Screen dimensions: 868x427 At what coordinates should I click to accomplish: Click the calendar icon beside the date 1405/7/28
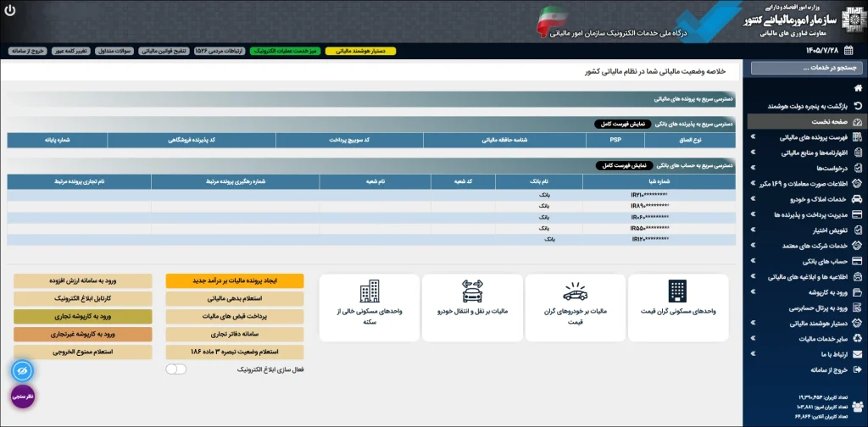click(x=848, y=51)
